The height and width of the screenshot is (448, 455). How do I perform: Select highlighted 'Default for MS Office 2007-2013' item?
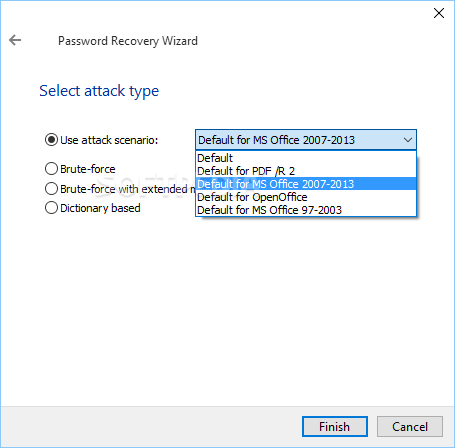click(306, 184)
